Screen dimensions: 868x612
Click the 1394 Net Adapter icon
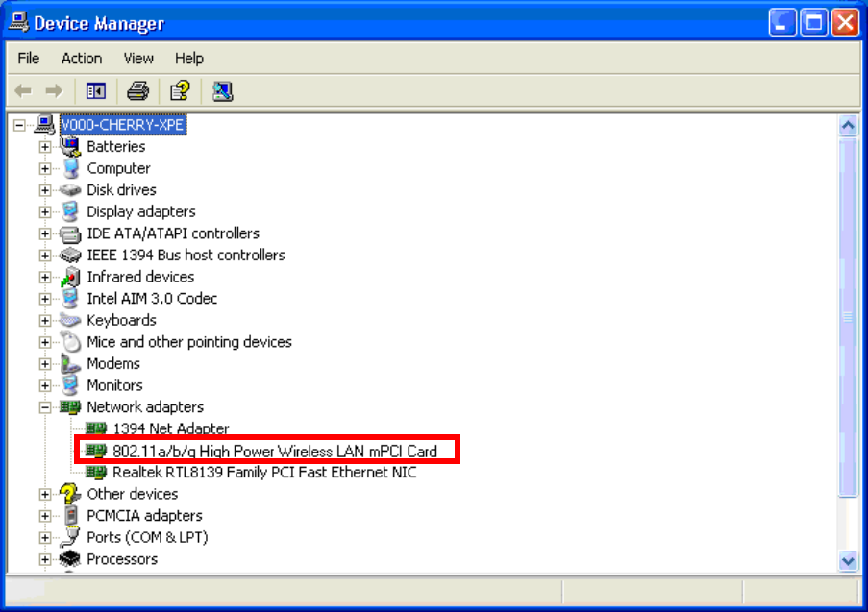pyautogui.click(x=96, y=428)
